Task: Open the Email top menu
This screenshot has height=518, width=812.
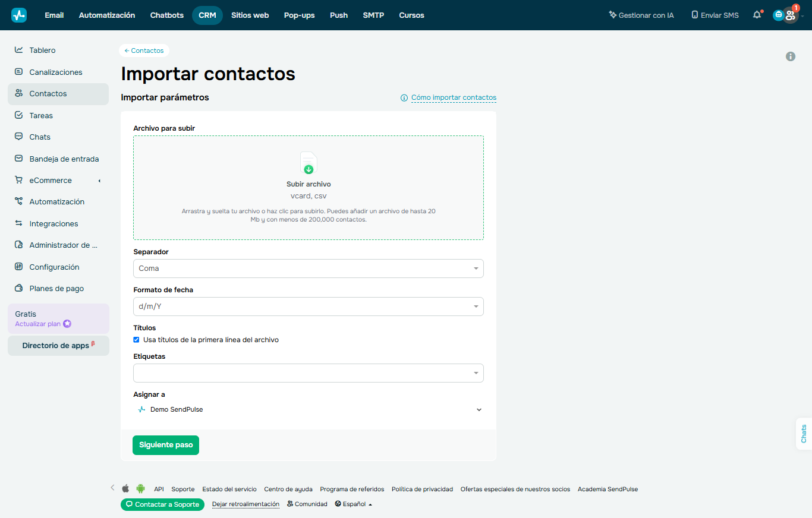Action: (x=54, y=15)
